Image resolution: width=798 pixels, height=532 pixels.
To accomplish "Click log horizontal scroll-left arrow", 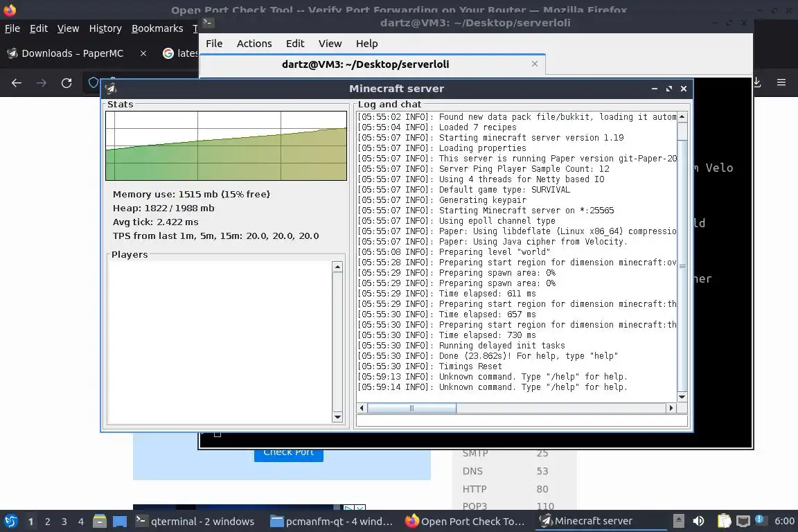I will point(362,408).
